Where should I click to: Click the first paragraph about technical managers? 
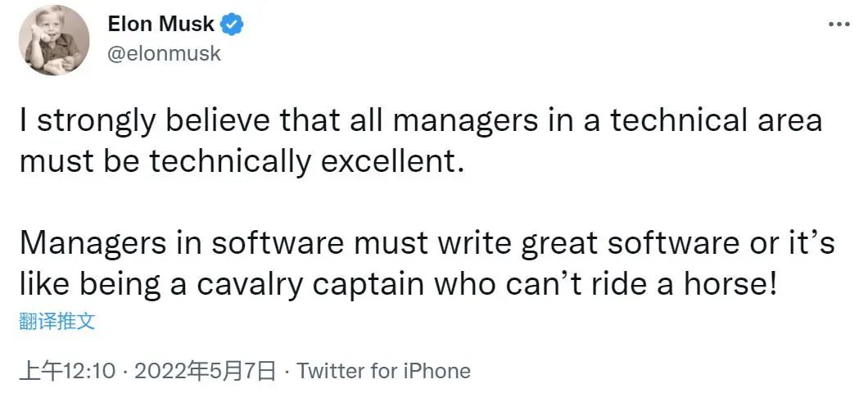pyautogui.click(x=421, y=142)
